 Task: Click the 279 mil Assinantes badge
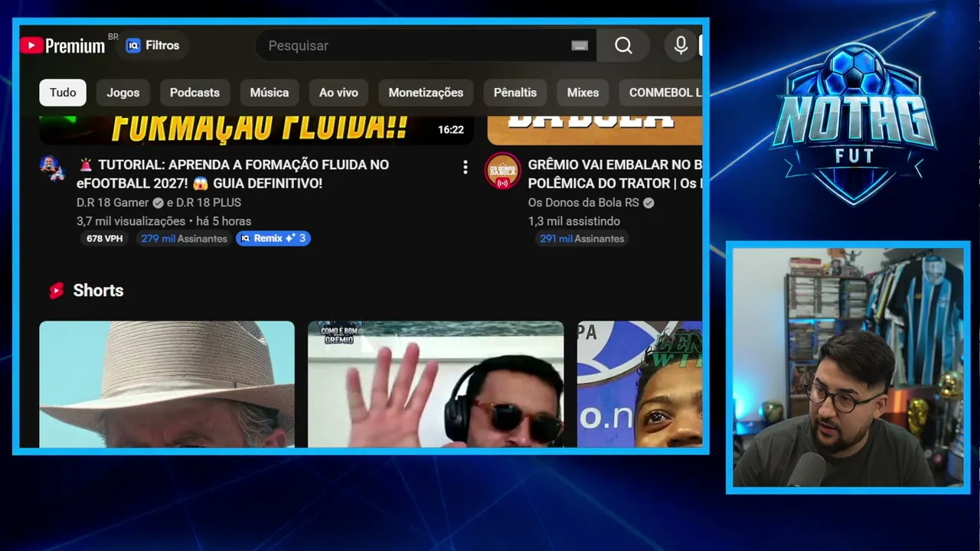(x=184, y=239)
